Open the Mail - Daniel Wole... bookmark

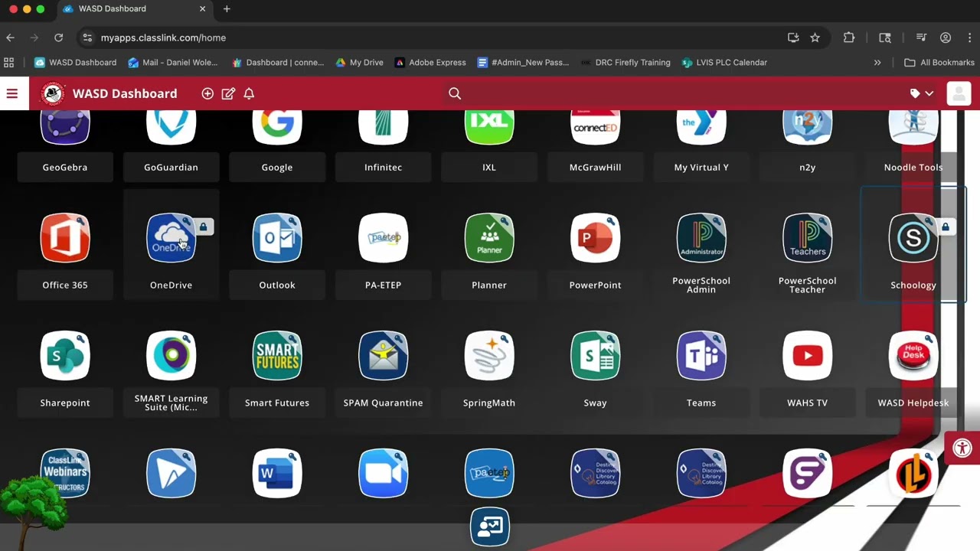pyautogui.click(x=173, y=63)
